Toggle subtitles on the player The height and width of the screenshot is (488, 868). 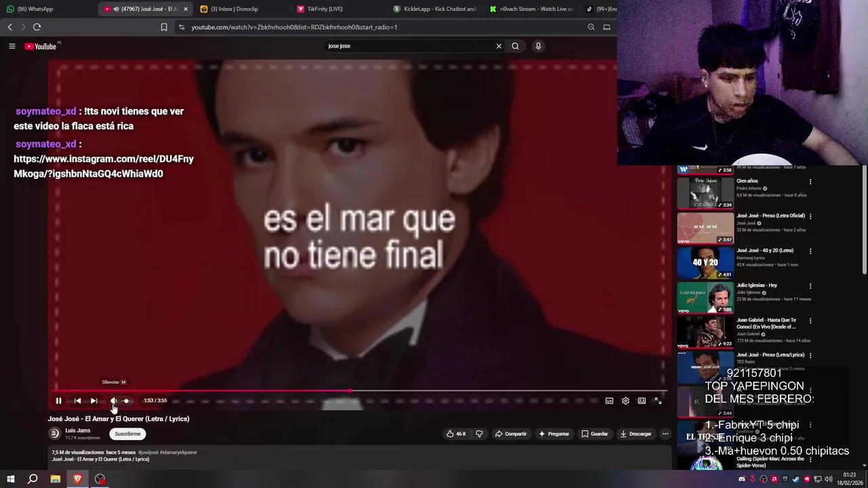coord(609,401)
